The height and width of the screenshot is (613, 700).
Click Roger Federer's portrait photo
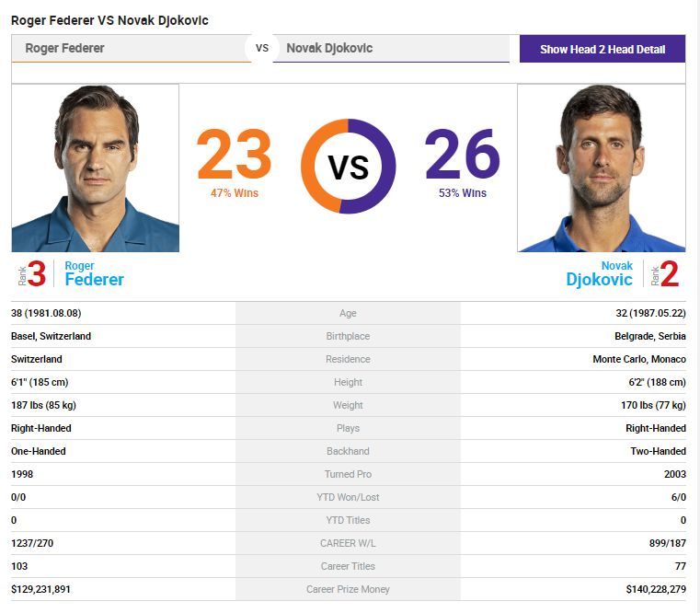[x=95, y=168]
